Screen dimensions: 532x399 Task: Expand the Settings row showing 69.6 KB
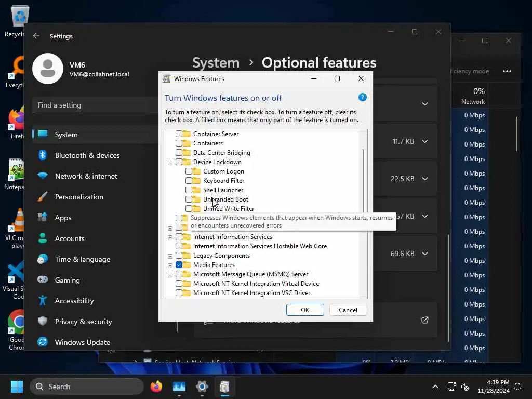[425, 254]
